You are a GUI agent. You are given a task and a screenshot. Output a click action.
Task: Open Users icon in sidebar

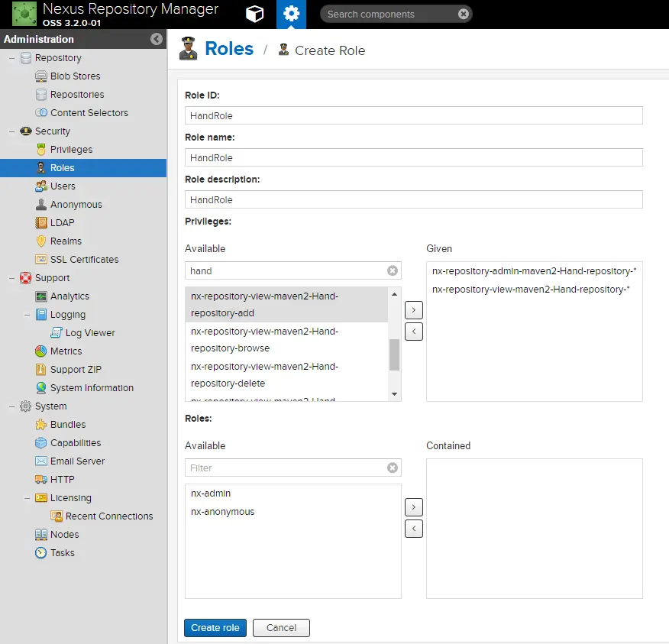coord(41,186)
